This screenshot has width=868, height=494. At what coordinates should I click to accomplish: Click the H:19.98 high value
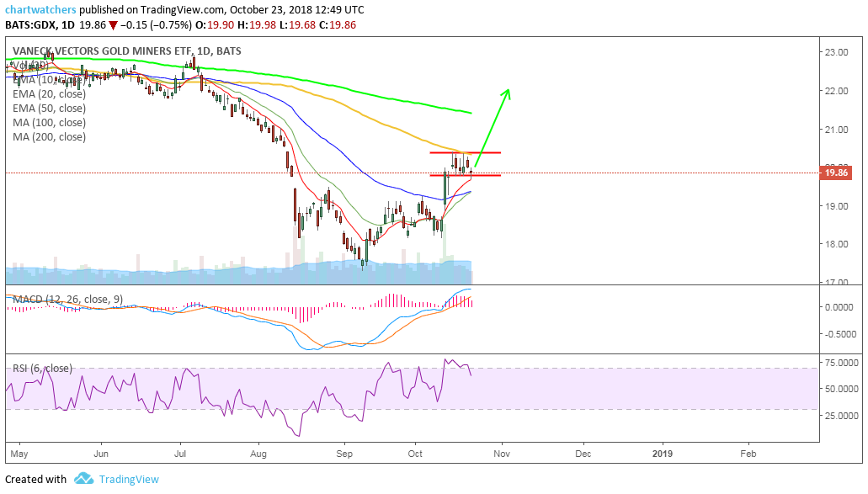(257, 25)
